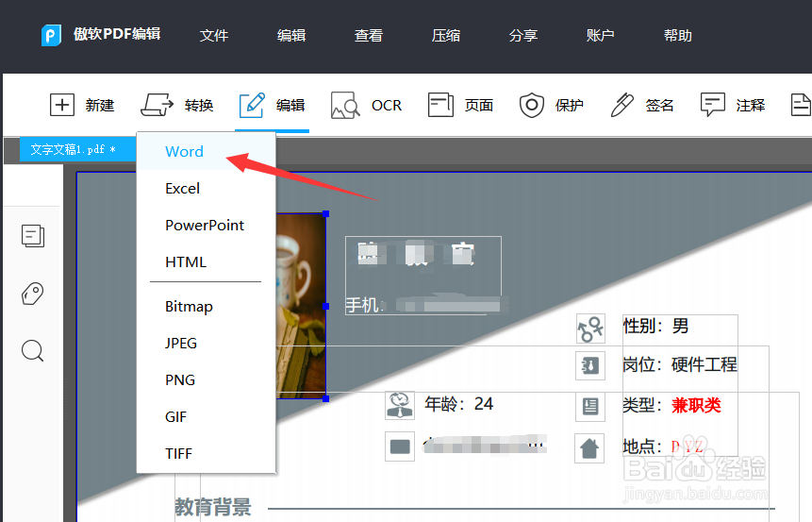The width and height of the screenshot is (812, 522).
Task: Click the 保护 toolbar label
Action: click(570, 105)
